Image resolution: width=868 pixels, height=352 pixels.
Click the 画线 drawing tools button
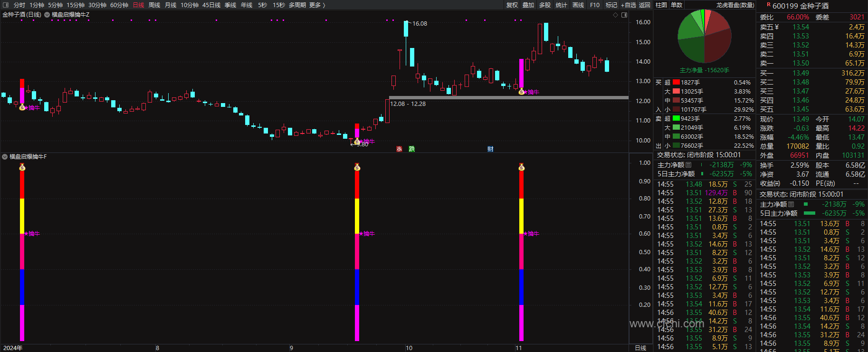pos(578,5)
